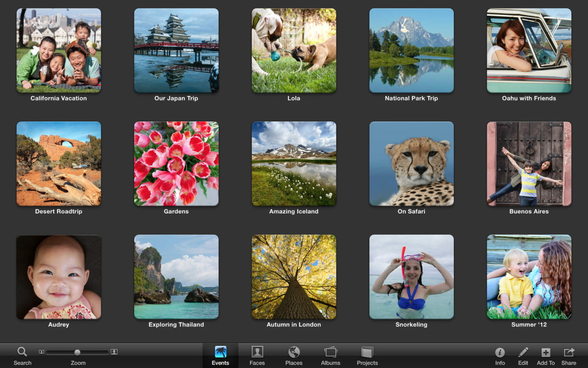
Task: Click the Summer '12 event name
Action: point(529,325)
